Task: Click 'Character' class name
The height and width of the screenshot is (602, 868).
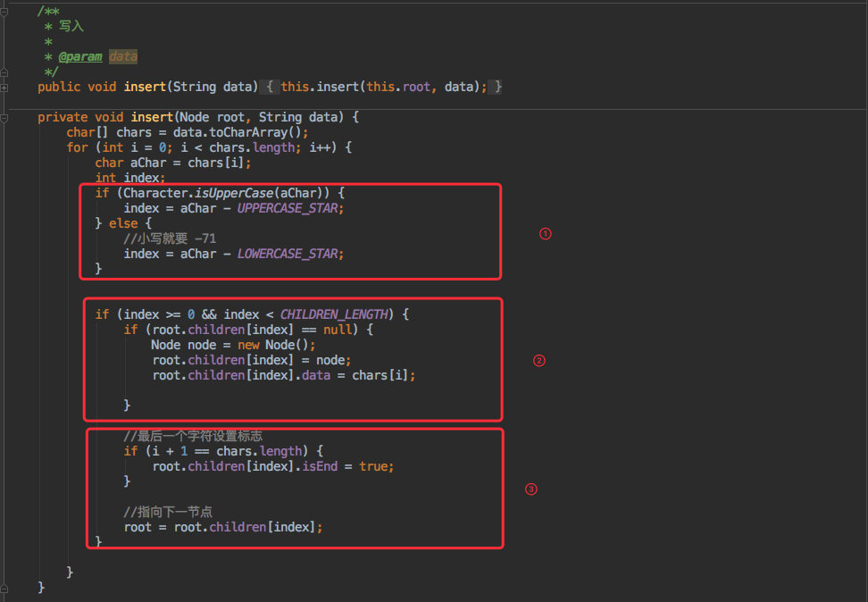Action: [155, 193]
